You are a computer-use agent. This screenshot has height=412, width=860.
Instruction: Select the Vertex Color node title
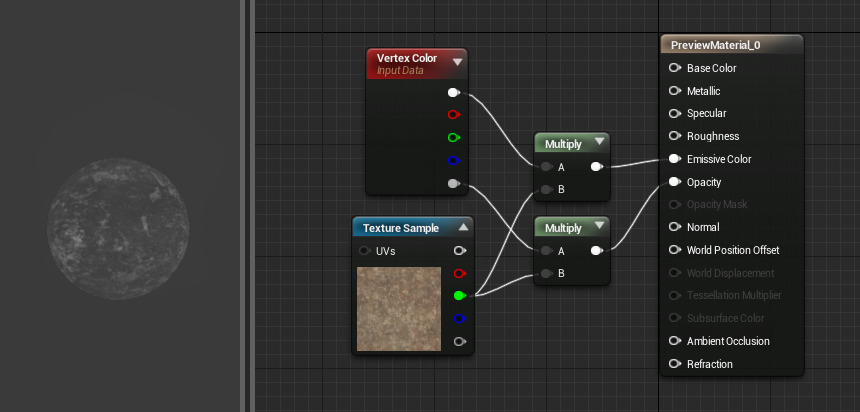click(x=406, y=59)
